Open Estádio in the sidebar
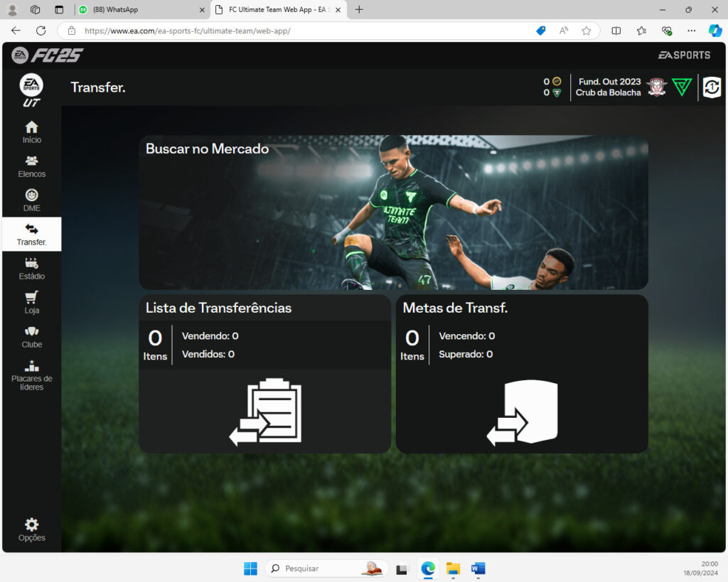This screenshot has height=582, width=728. pos(31,269)
